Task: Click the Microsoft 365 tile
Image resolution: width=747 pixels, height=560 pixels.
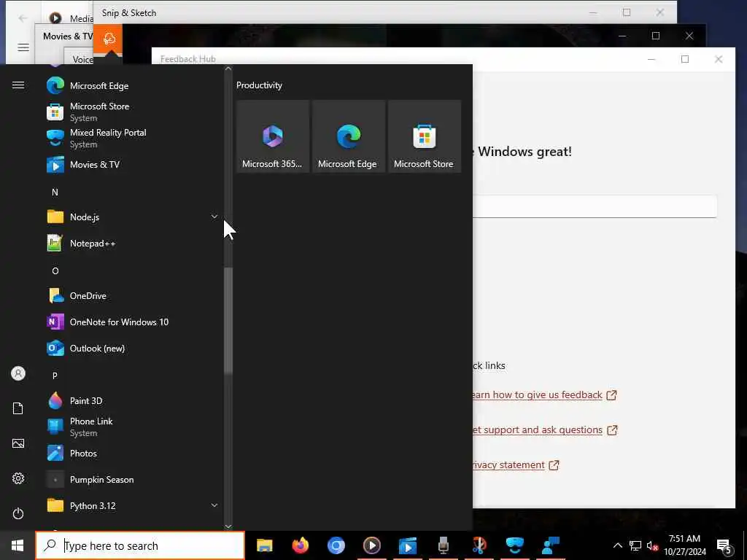Action: (273, 136)
